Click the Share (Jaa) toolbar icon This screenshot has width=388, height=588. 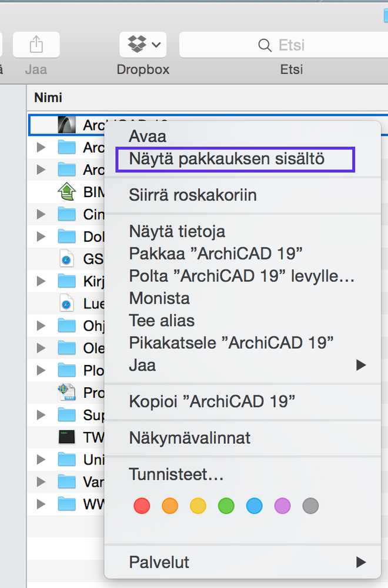[36, 45]
